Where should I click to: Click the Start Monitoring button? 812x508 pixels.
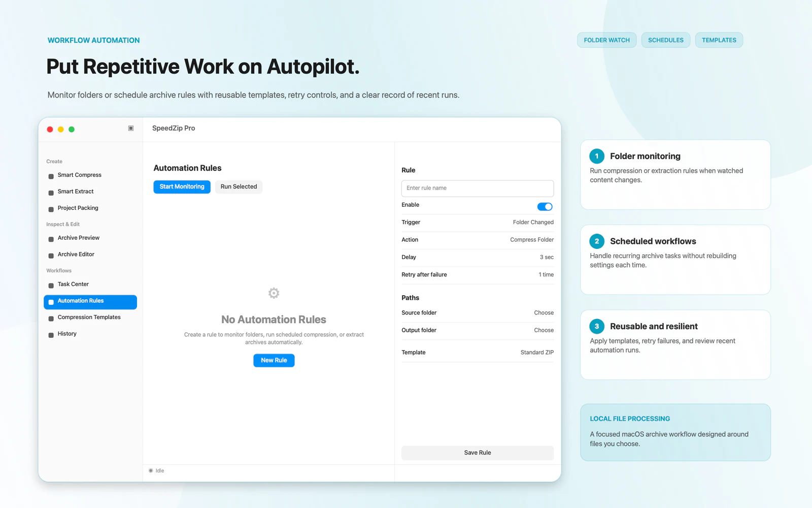(182, 186)
